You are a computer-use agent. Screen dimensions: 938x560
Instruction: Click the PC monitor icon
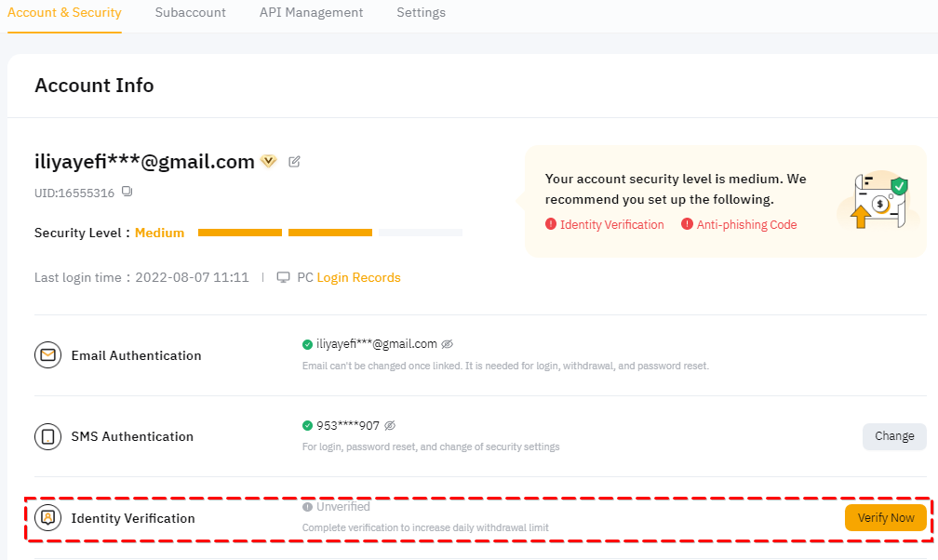point(284,277)
